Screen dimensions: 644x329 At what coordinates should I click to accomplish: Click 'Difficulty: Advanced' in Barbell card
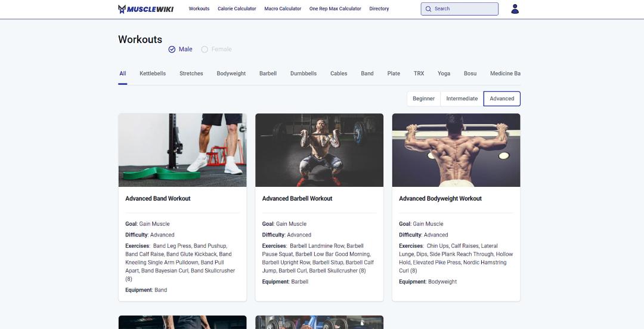(x=287, y=235)
